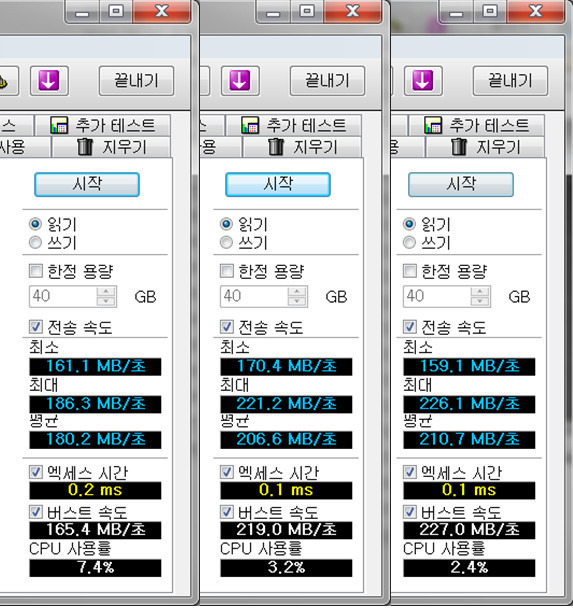The height and width of the screenshot is (609, 573).
Task: Increase capacity with up stepper in right window
Action: 480,291
